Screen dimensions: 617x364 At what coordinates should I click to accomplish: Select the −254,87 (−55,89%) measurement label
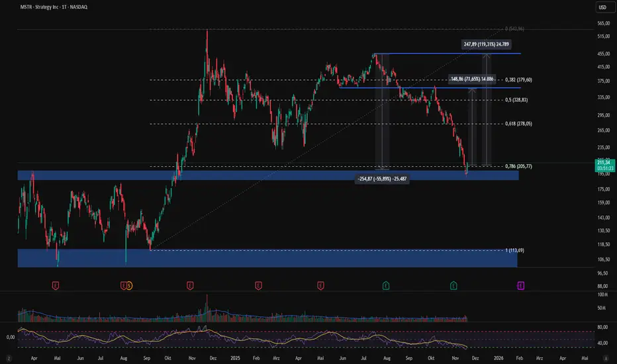click(382, 179)
